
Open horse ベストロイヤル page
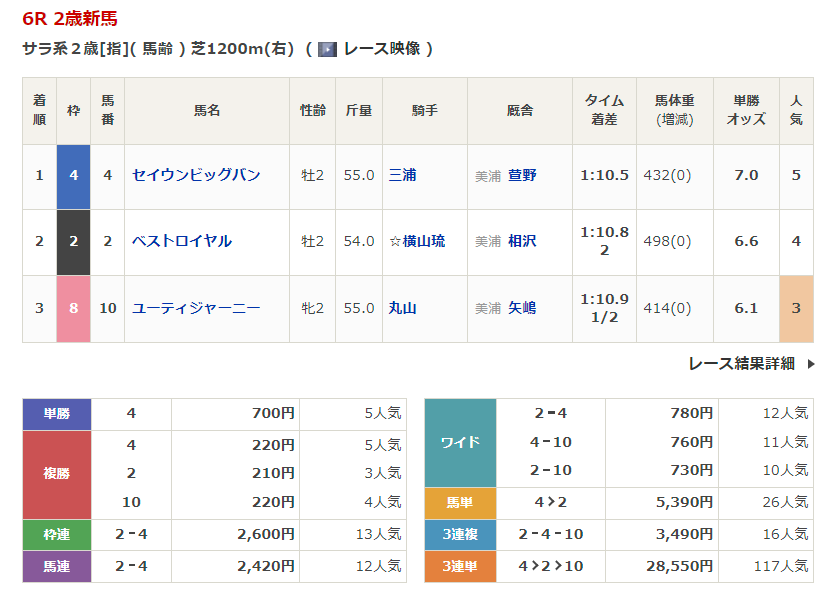[182, 241]
